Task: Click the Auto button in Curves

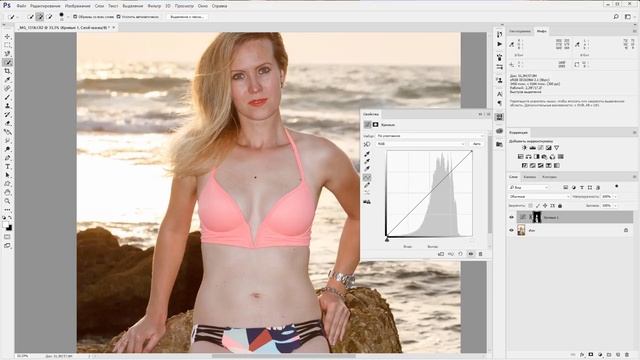Action: pos(477,144)
